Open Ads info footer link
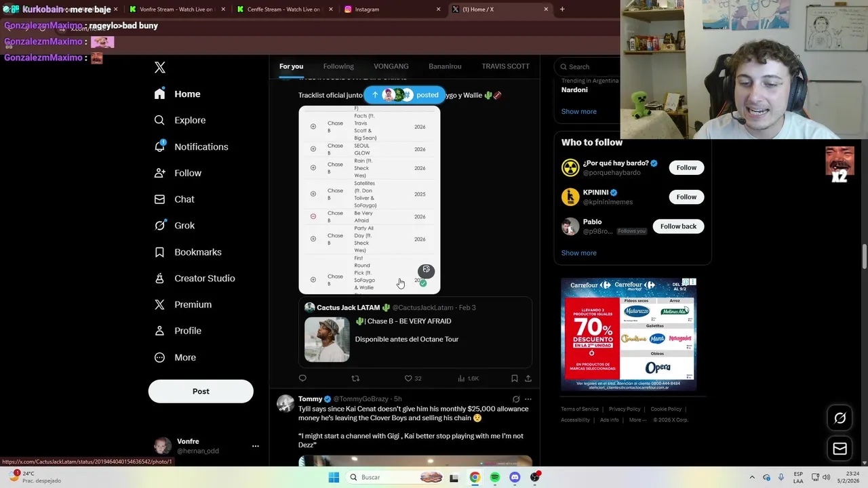 (x=609, y=420)
